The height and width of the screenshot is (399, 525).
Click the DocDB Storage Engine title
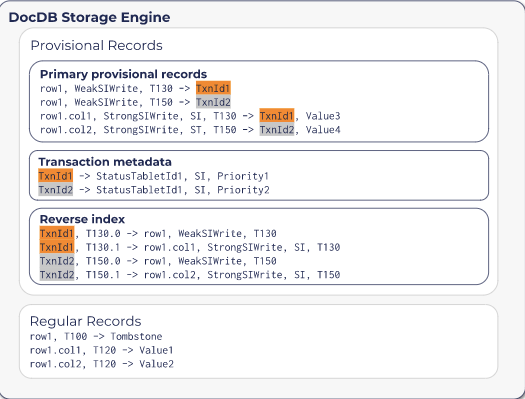point(89,17)
